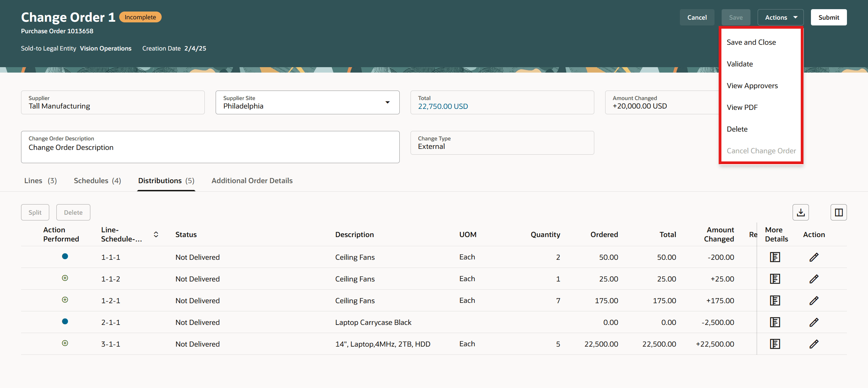Switch to the Schedules tab

(x=97, y=181)
